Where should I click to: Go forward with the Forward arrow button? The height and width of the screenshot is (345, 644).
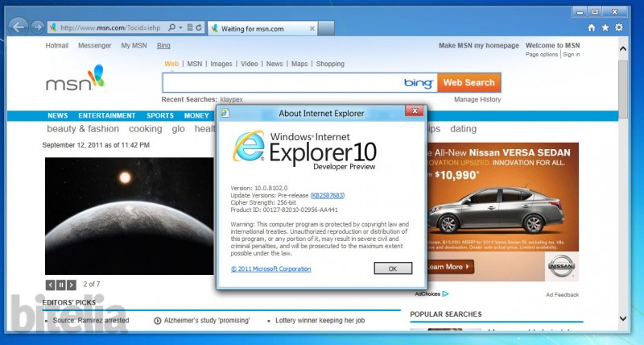pyautogui.click(x=37, y=27)
